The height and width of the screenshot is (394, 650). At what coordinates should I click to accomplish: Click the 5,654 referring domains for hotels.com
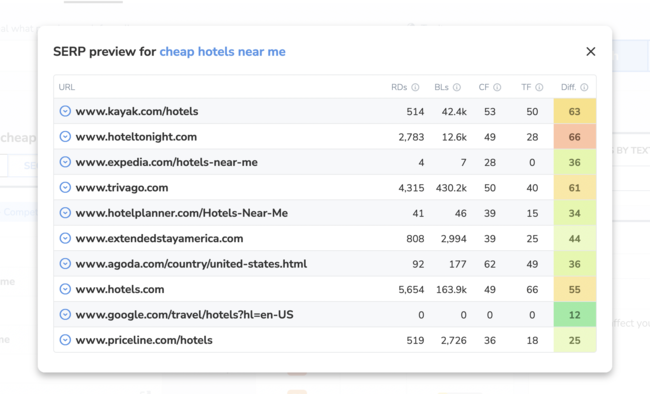click(x=411, y=289)
